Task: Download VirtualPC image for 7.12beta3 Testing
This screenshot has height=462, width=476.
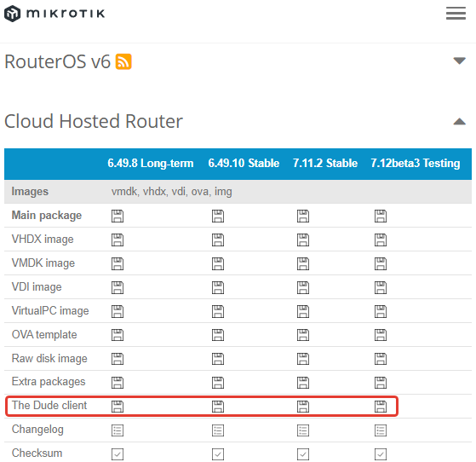Action: click(x=381, y=311)
